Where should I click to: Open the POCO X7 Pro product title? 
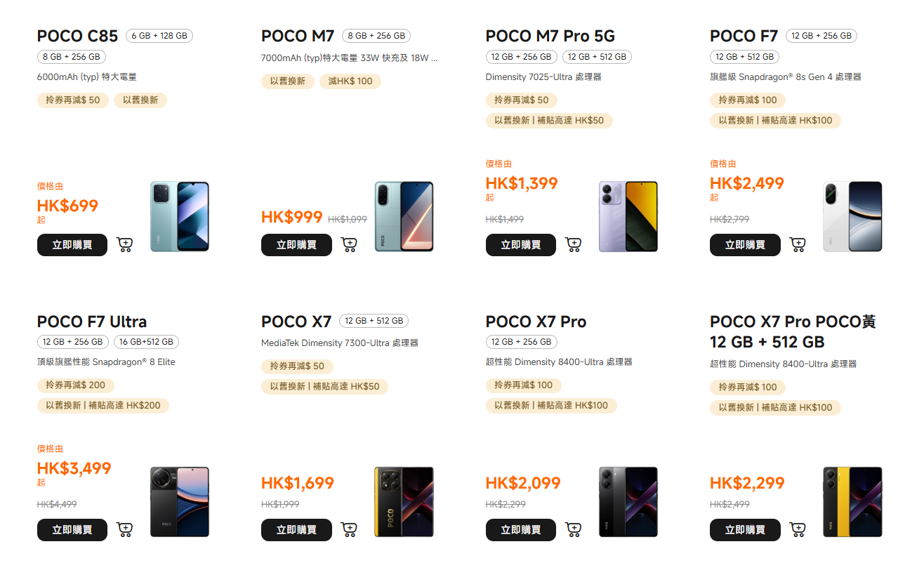tap(536, 322)
